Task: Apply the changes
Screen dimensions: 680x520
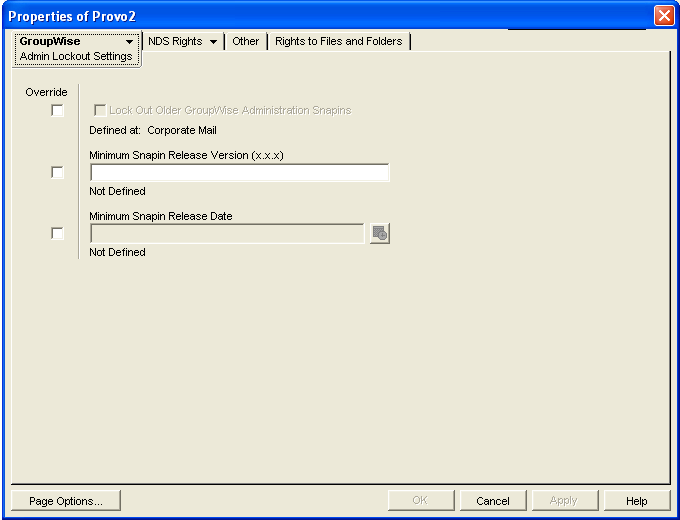Action: click(565, 501)
